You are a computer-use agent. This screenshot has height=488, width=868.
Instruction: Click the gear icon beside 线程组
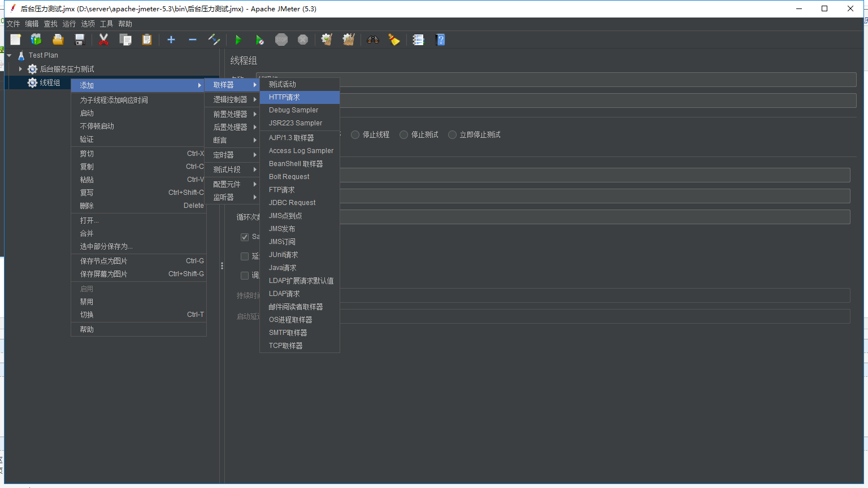[x=32, y=82]
